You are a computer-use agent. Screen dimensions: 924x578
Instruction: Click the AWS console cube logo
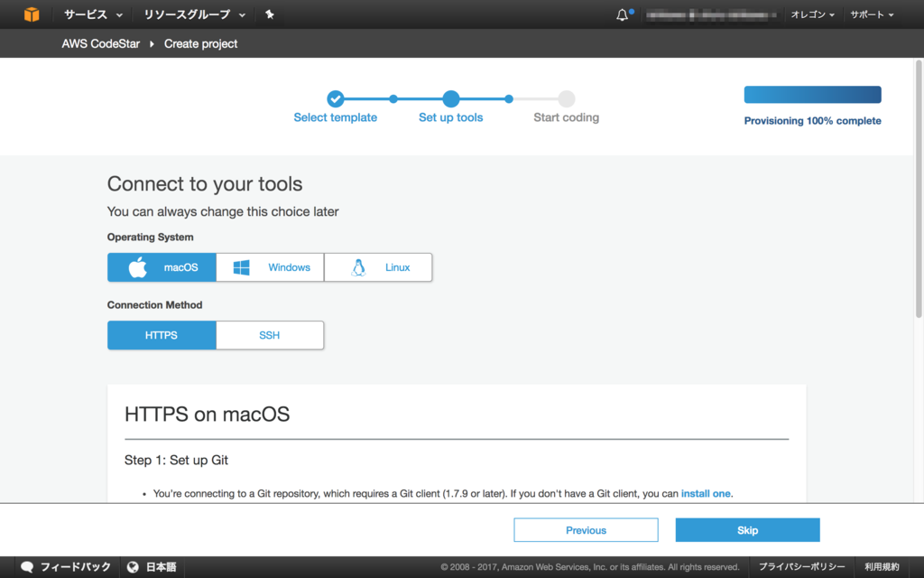[32, 14]
